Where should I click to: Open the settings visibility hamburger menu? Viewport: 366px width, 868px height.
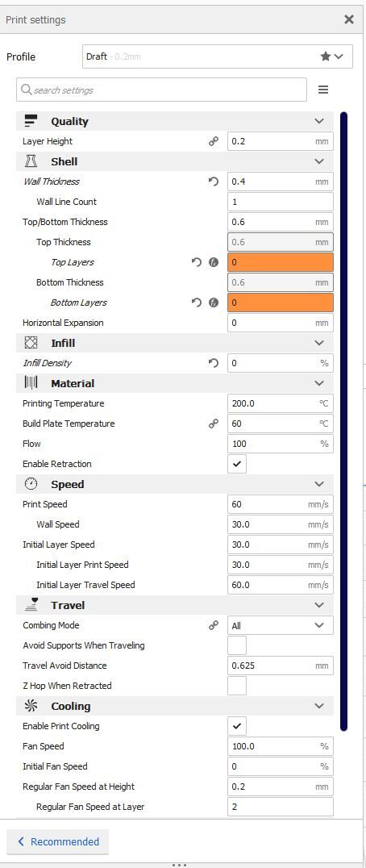(323, 90)
